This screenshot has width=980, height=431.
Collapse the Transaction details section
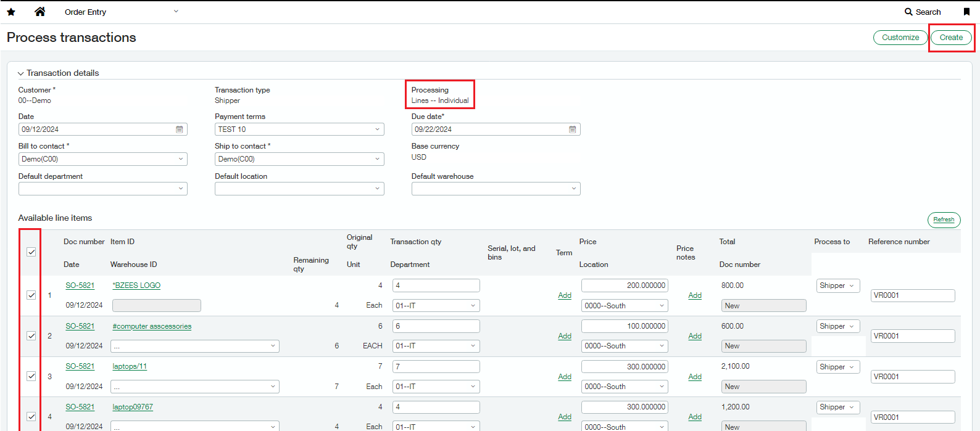click(x=59, y=73)
